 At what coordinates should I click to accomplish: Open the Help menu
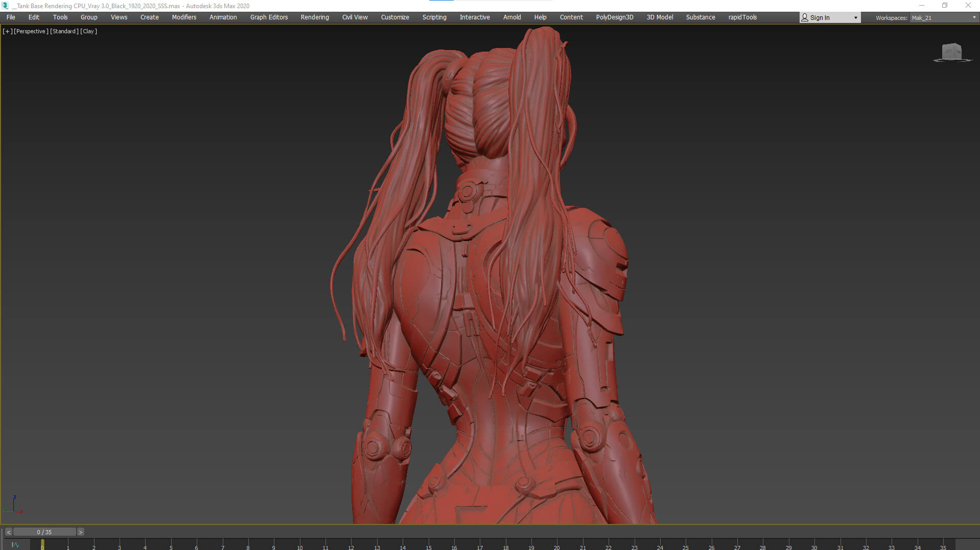(x=541, y=17)
